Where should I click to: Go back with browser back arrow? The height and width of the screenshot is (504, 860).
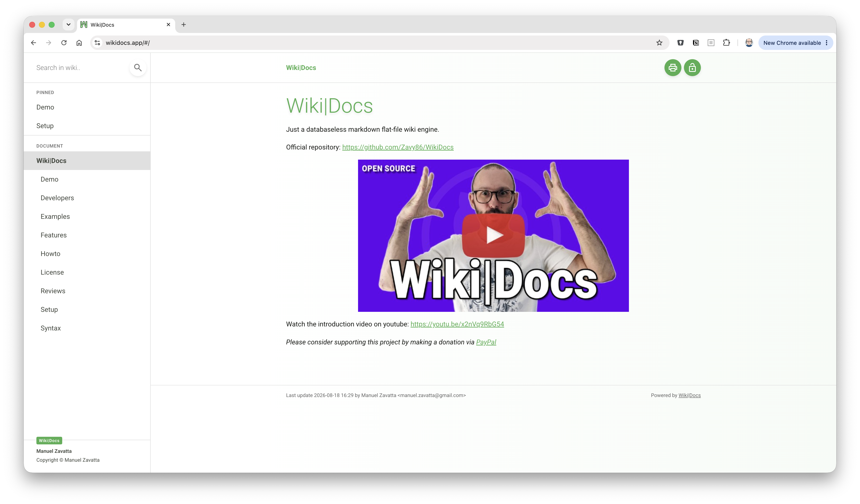pos(33,43)
